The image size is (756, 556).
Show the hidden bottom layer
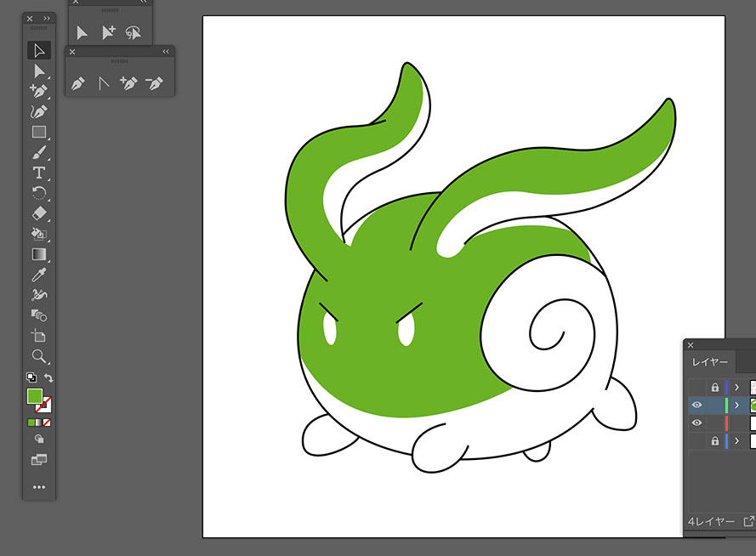click(x=696, y=441)
